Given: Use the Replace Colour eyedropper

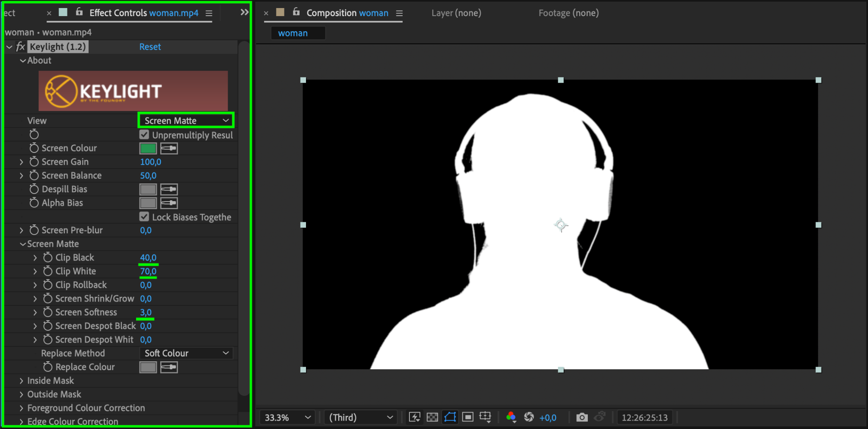Looking at the screenshot, I should (169, 367).
